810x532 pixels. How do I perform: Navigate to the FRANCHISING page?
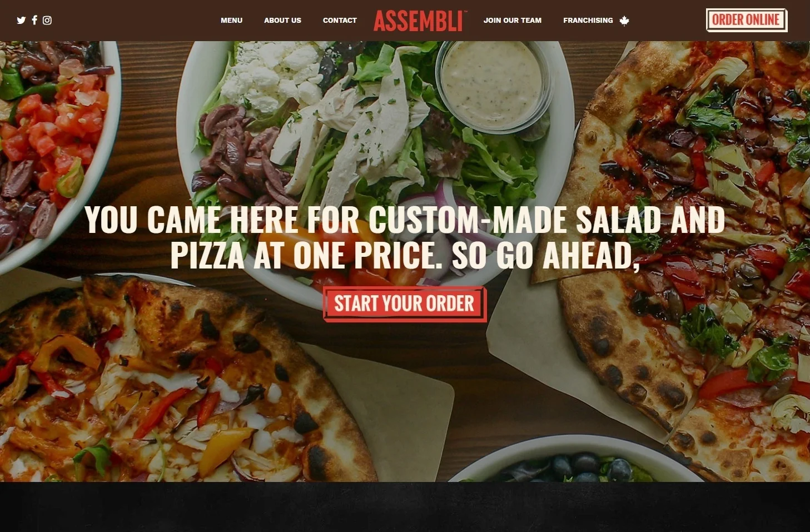[x=588, y=21]
